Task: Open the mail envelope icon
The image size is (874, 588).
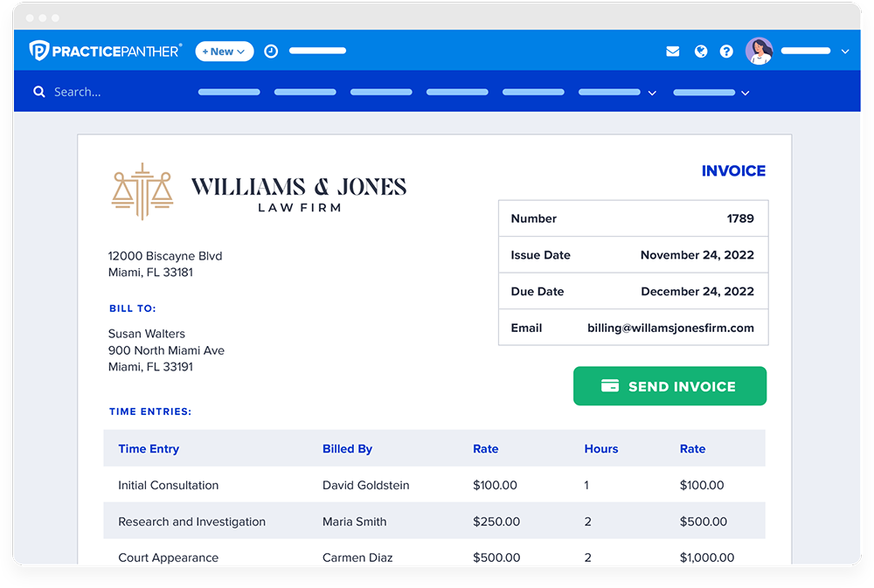Action: click(x=672, y=52)
